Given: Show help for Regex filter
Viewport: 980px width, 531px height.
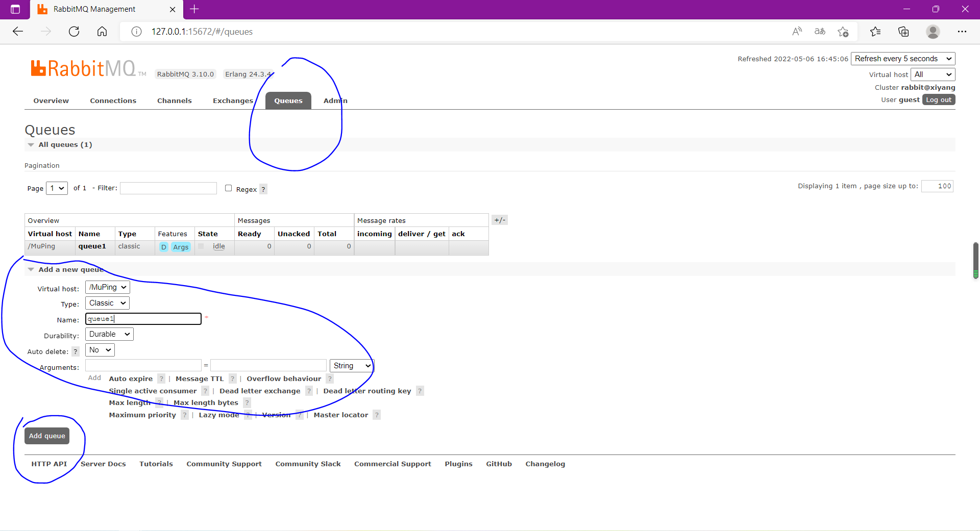Looking at the screenshot, I should [263, 189].
